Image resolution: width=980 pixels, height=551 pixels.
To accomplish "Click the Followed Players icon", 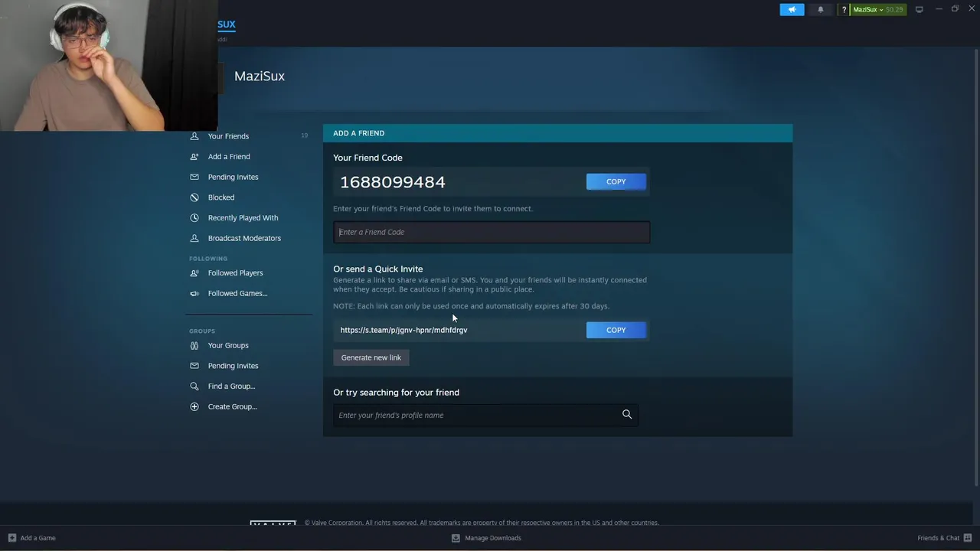I will (x=194, y=272).
